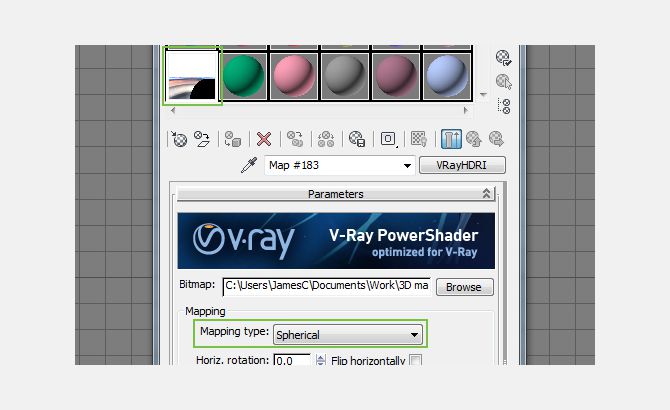The image size is (670, 410).
Task: Click sample slots scroll down arrow
Action: (x=483, y=94)
